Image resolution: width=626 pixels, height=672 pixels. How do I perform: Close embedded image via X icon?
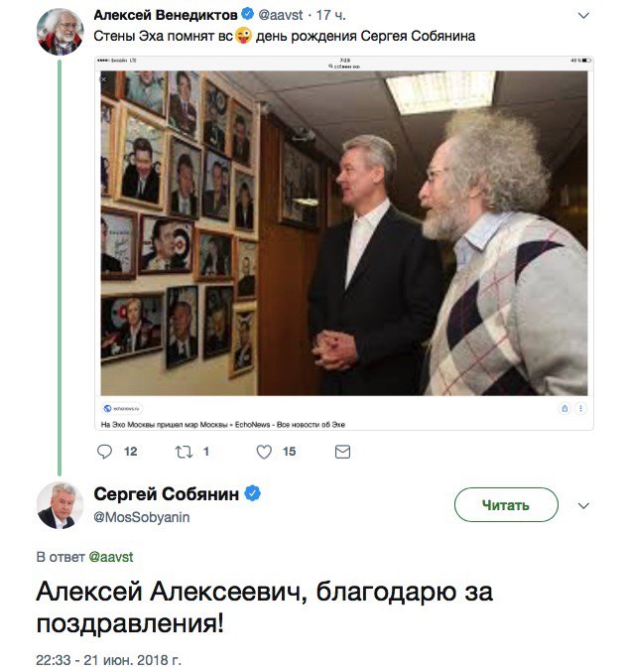tap(104, 79)
